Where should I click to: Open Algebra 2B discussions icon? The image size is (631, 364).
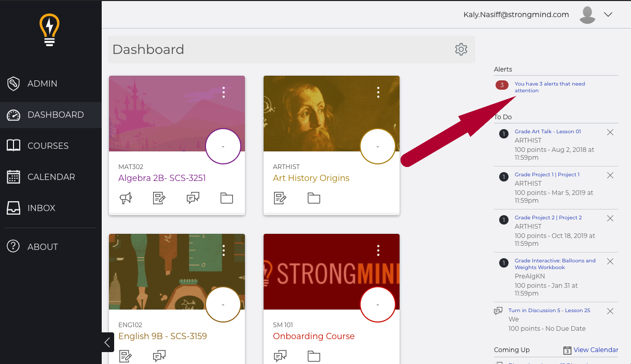[x=193, y=198]
